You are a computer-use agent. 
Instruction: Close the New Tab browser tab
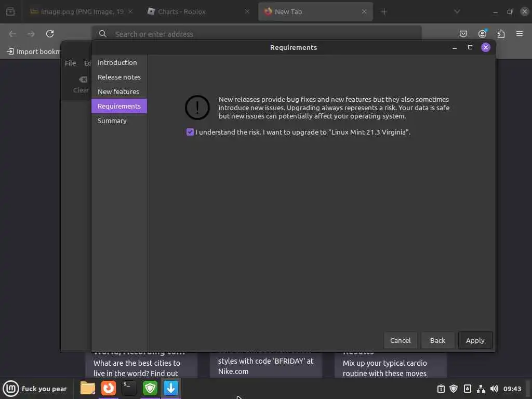pyautogui.click(x=364, y=11)
